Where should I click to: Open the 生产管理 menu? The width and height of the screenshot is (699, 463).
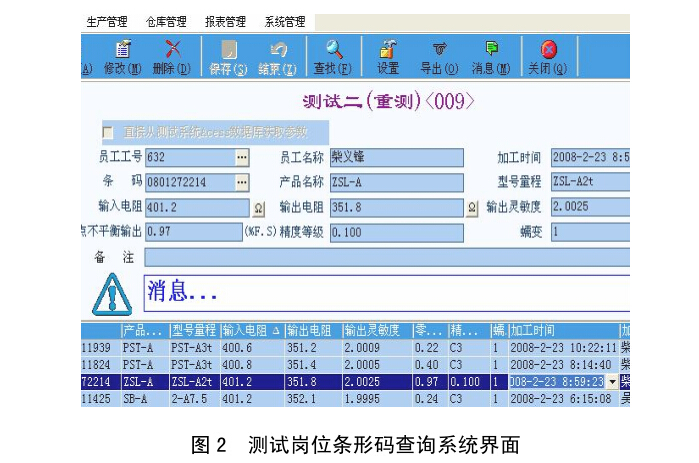point(106,21)
